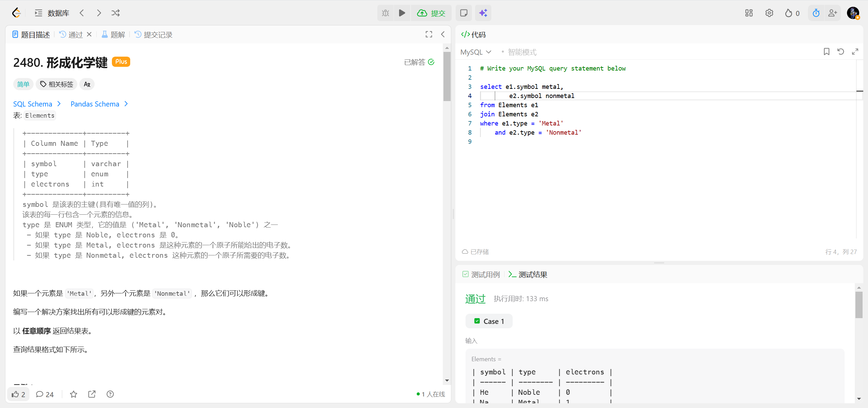
Task: Click the debug bug icon
Action: point(386,13)
